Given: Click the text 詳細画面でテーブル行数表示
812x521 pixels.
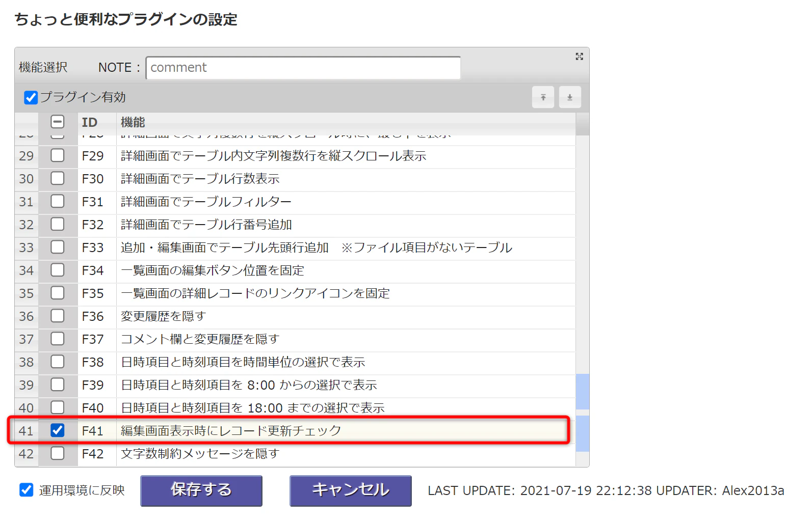Looking at the screenshot, I should pos(200,179).
